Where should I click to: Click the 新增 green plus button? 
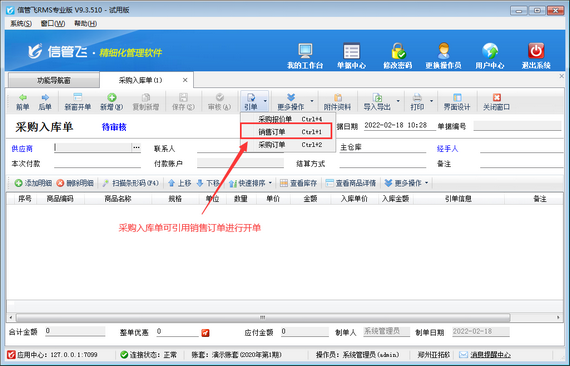pyautogui.click(x=112, y=102)
